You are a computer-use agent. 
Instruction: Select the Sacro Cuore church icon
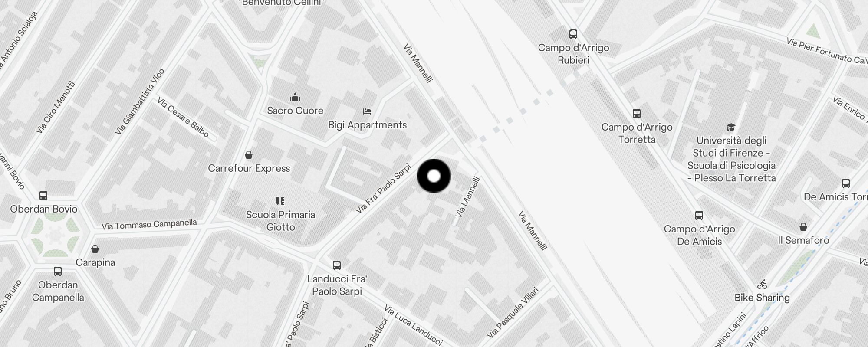click(295, 97)
